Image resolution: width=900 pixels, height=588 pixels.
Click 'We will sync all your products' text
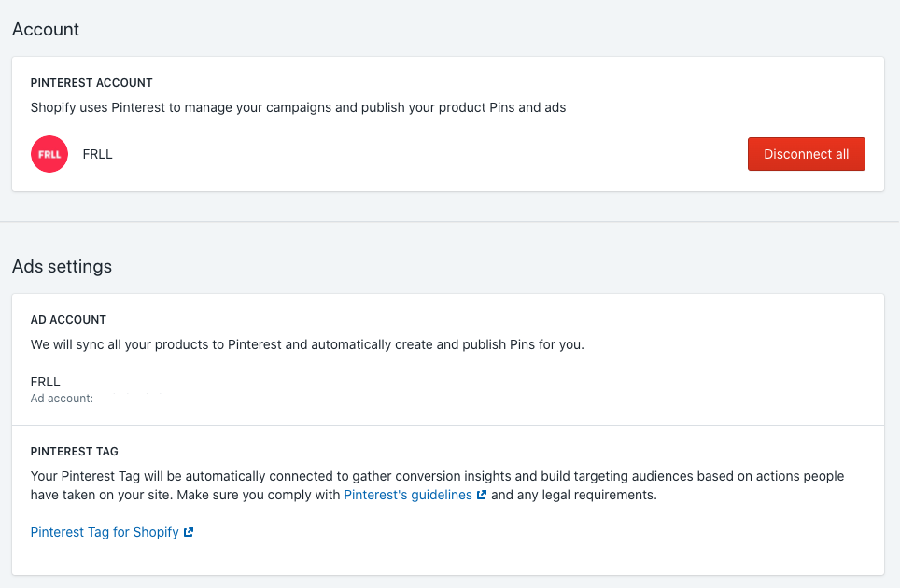point(307,344)
